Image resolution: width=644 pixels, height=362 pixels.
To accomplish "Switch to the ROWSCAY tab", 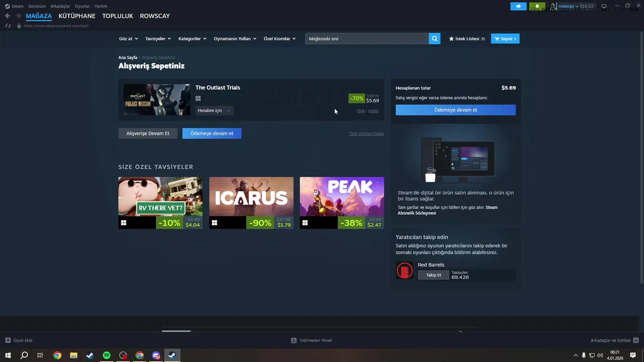I will [155, 16].
